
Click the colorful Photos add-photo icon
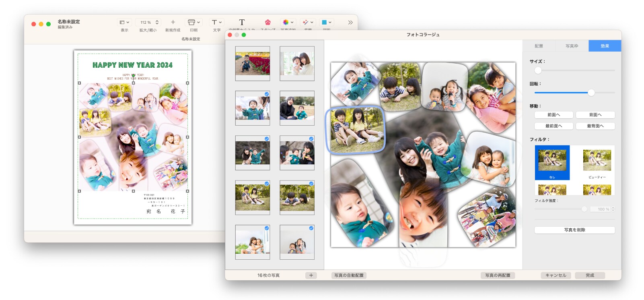click(x=286, y=22)
